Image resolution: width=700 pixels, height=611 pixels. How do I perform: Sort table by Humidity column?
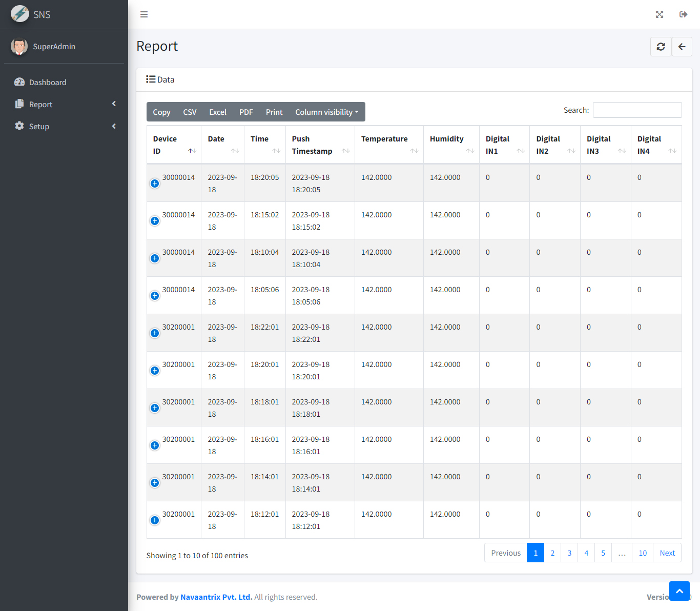click(451, 145)
